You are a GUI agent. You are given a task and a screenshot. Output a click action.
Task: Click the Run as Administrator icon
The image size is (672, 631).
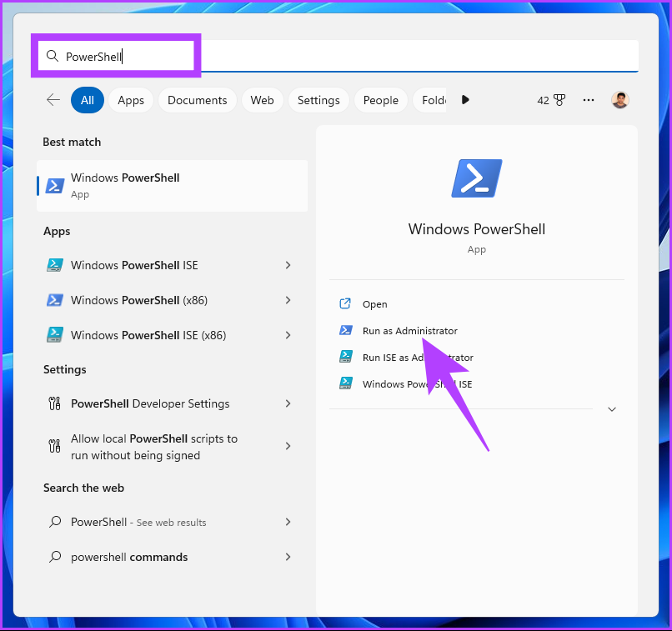coord(346,331)
